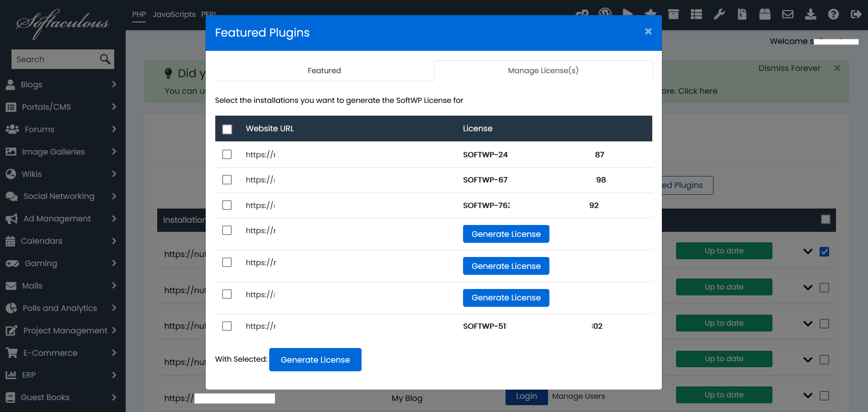This screenshot has width=868, height=412.
Task: Expand the Calendars category chevron
Action: [x=114, y=241]
